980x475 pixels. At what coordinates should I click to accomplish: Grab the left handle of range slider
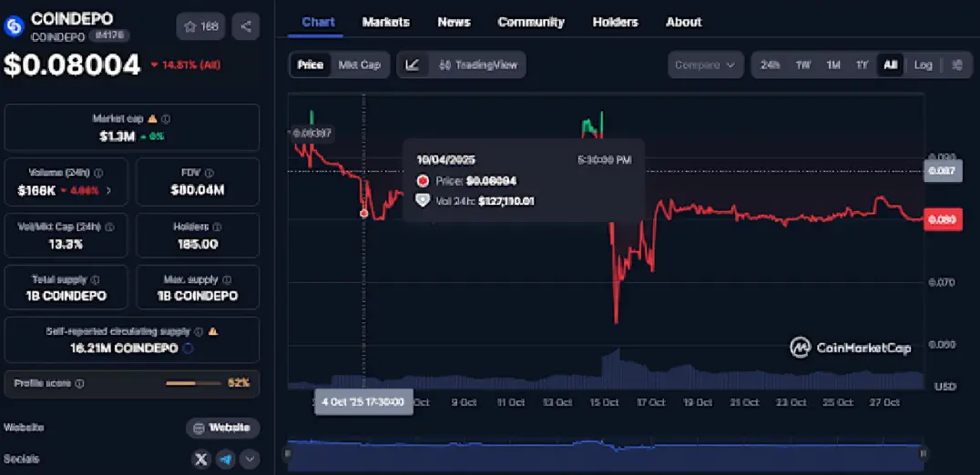(288, 453)
